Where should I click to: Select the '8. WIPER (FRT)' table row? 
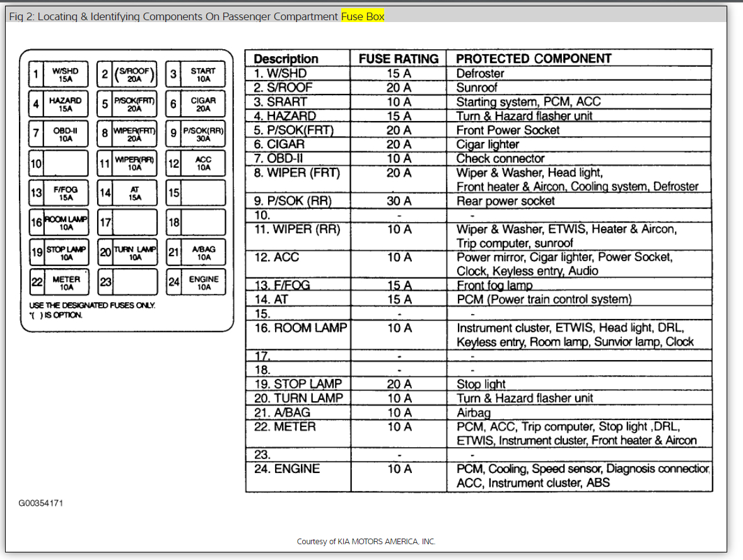479,180
